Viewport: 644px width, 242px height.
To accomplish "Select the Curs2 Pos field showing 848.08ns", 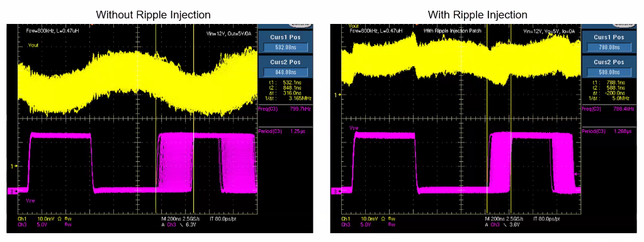I will click(285, 72).
